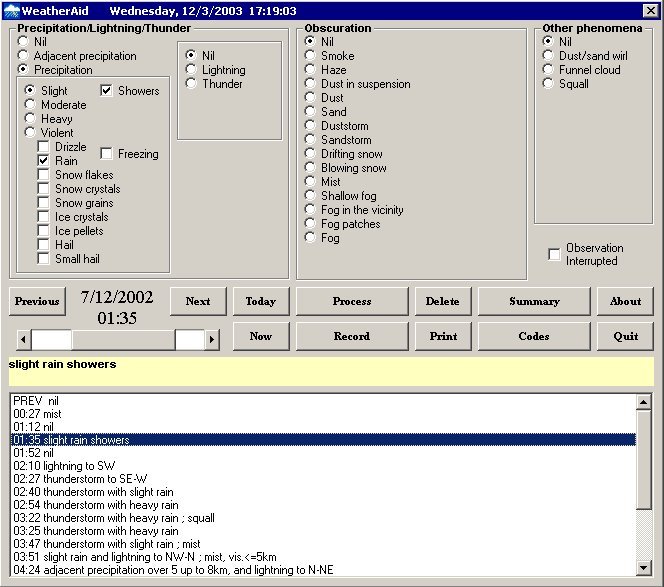664x587 pixels.
Task: Tick the Small hail checkbox
Action: pyautogui.click(x=43, y=259)
